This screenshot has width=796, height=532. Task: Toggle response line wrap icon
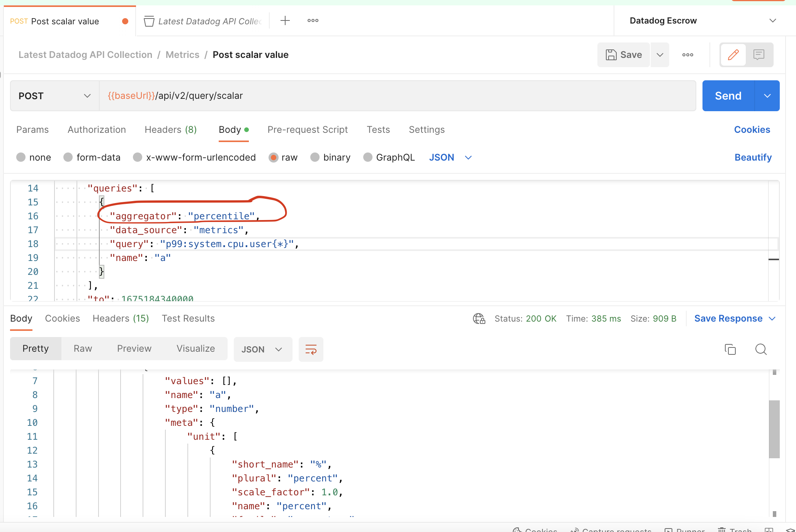click(311, 349)
